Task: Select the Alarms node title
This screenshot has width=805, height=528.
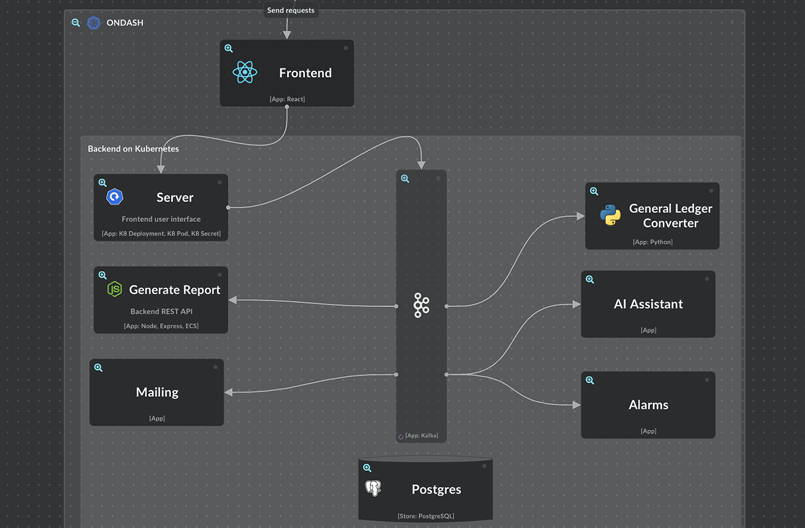Action: [648, 405]
